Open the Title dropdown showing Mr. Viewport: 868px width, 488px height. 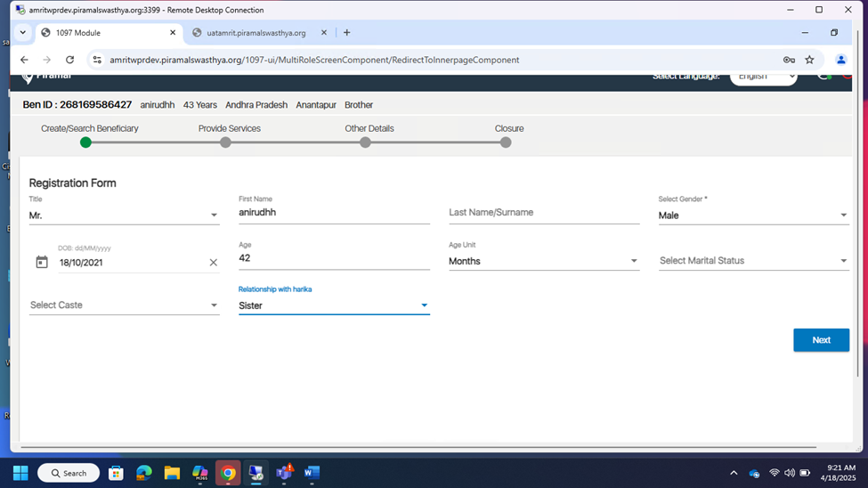[x=124, y=216]
